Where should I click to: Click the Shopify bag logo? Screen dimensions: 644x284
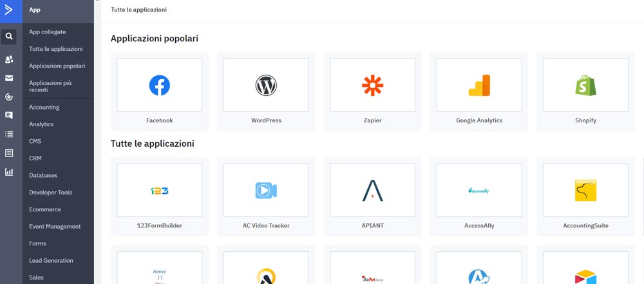(585, 85)
